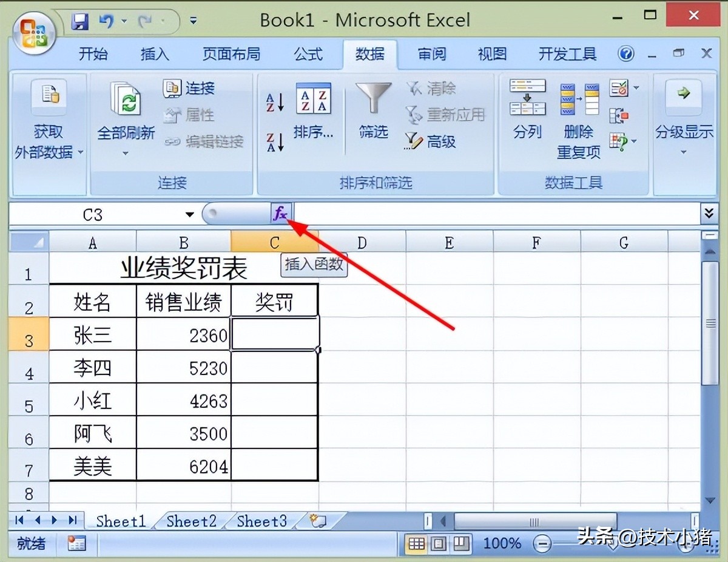Click vertical scrollbar down arrow
The height and width of the screenshot is (562, 728).
coord(710,501)
